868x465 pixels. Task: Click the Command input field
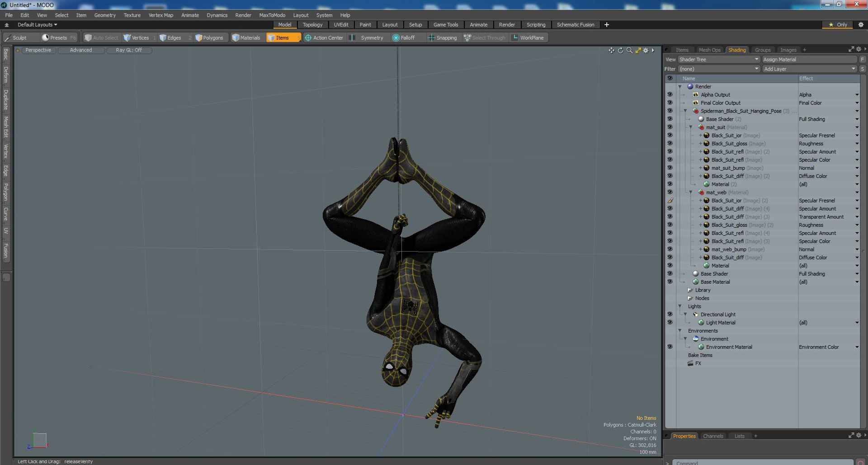pyautogui.click(x=763, y=462)
